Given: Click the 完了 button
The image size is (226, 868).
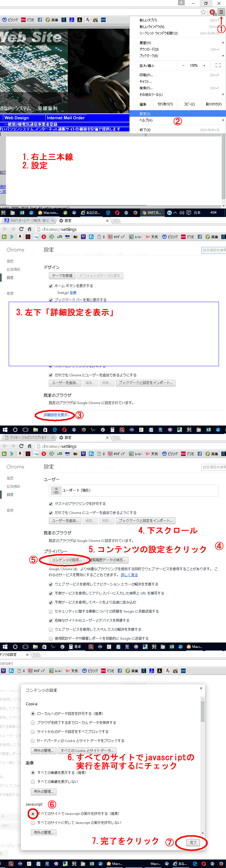Looking at the screenshot, I should click(x=193, y=842).
